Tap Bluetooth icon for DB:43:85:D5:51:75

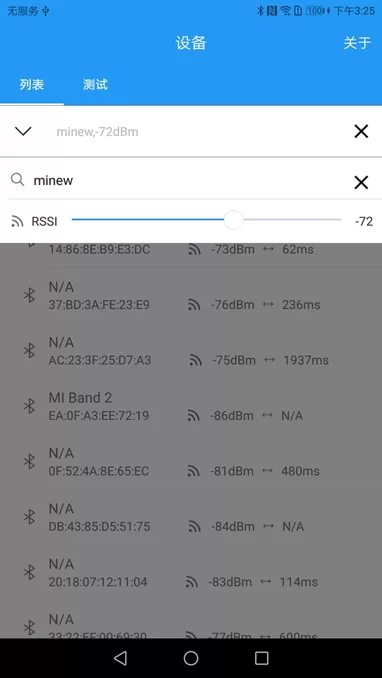(x=29, y=517)
